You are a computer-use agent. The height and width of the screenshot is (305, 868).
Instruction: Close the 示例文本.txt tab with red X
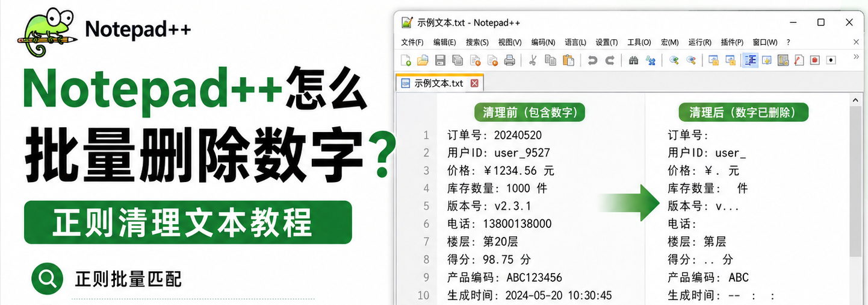pos(474,83)
